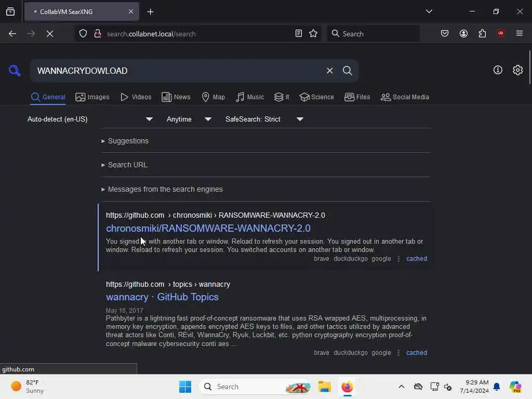Open the Firefox account icon

coord(463,34)
